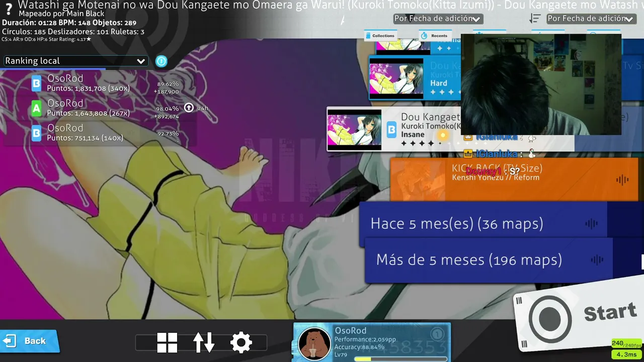Screen dimensions: 644x362
Task: Click the upload arrow icon next to 24h
Action: tap(189, 108)
